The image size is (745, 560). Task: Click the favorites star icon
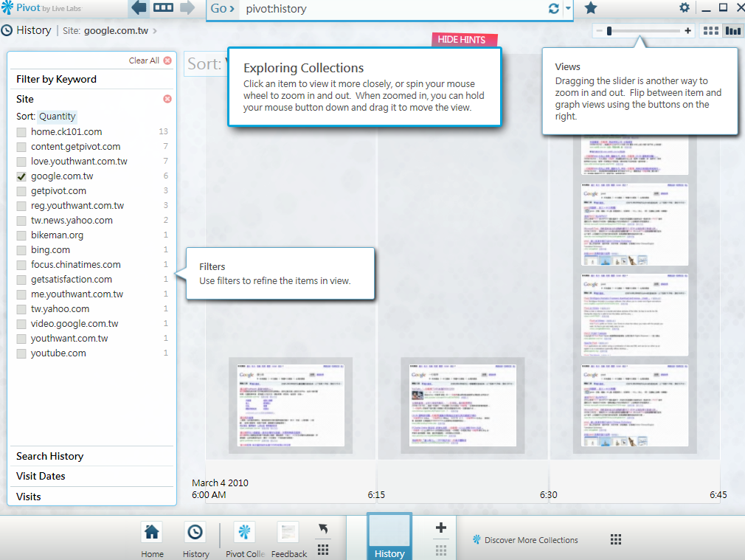[591, 8]
